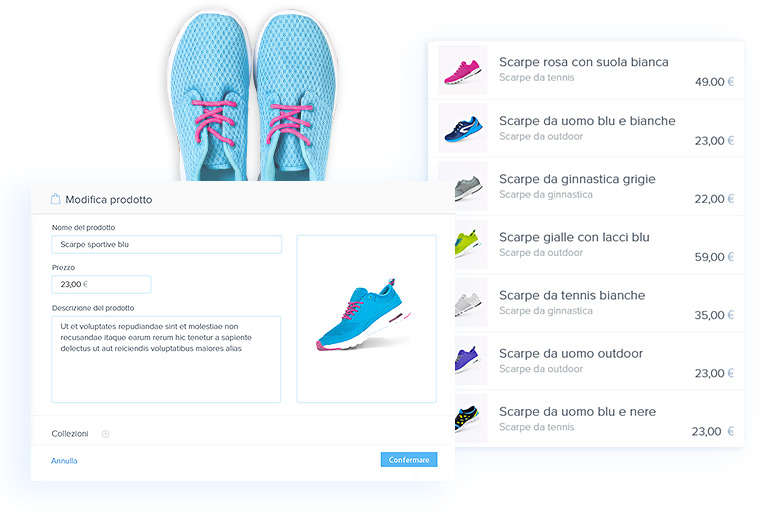
Task: Select the blue and black shoe thumbnail
Action: [462, 419]
